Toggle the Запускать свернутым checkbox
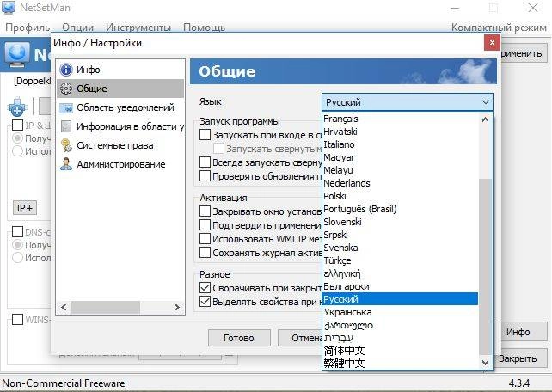Image resolution: width=552 pixels, height=392 pixels. [x=218, y=149]
